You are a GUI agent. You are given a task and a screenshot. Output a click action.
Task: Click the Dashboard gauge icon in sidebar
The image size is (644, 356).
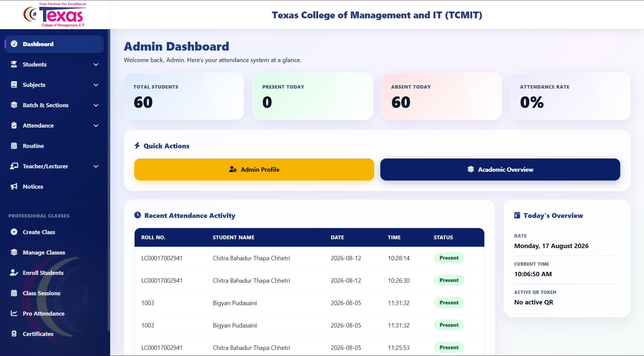coord(14,44)
